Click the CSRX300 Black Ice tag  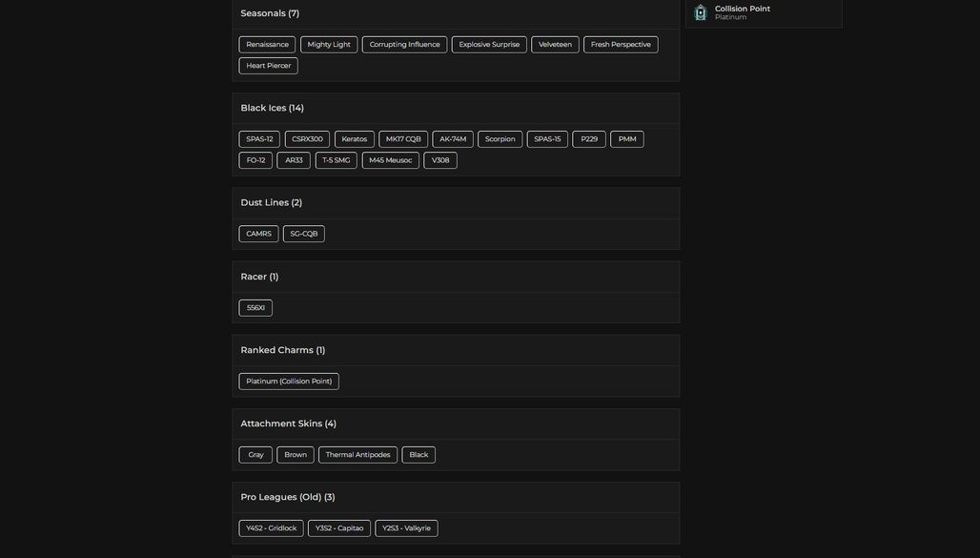307,139
